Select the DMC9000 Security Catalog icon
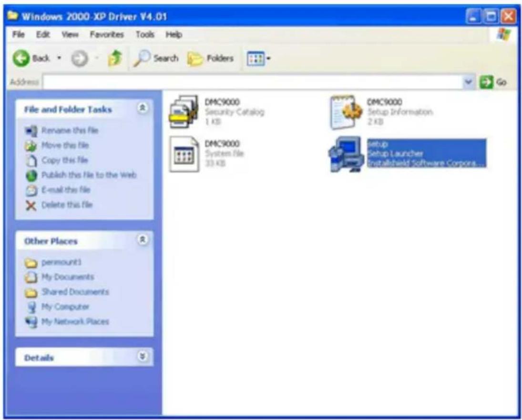522x420 pixels. [x=184, y=112]
